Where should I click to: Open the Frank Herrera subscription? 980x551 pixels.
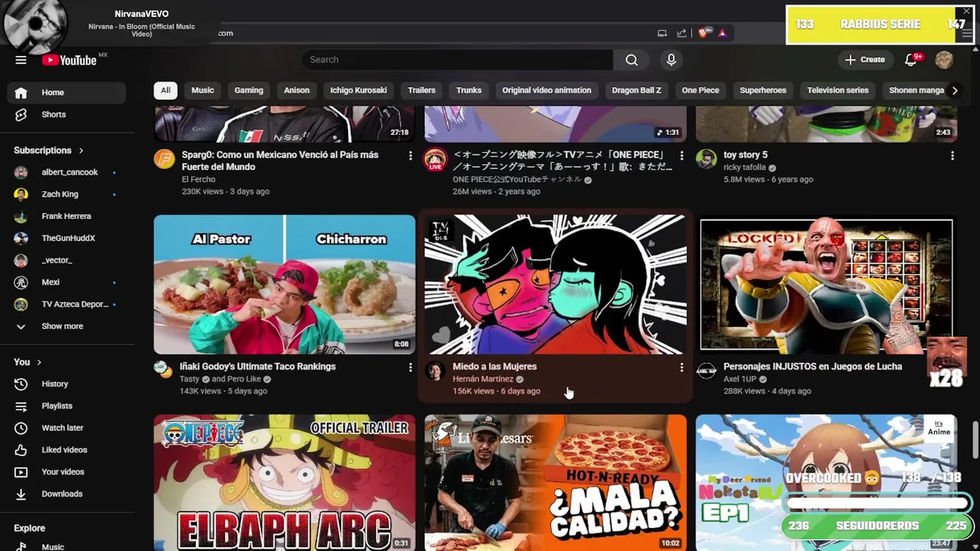tap(66, 217)
